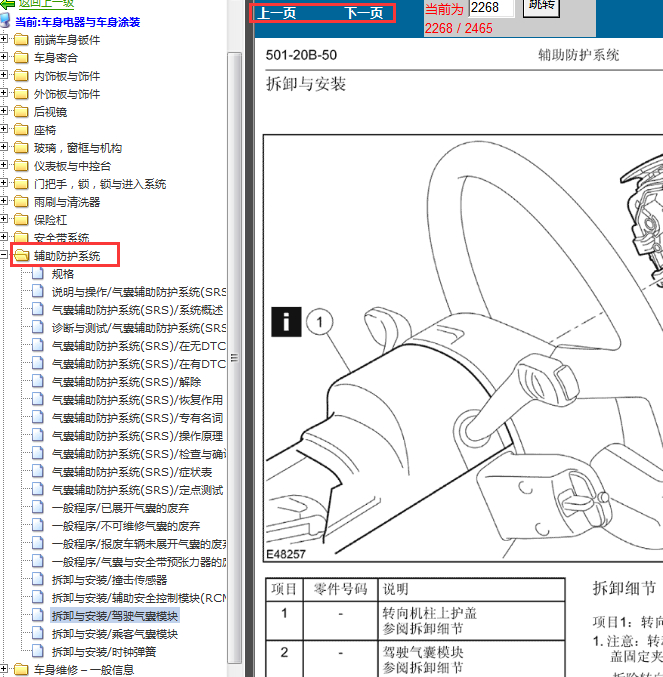Open 诊断与测试/气囊辅助防护系统 entry
Viewport: 663px width, 677px height.
tap(139, 328)
